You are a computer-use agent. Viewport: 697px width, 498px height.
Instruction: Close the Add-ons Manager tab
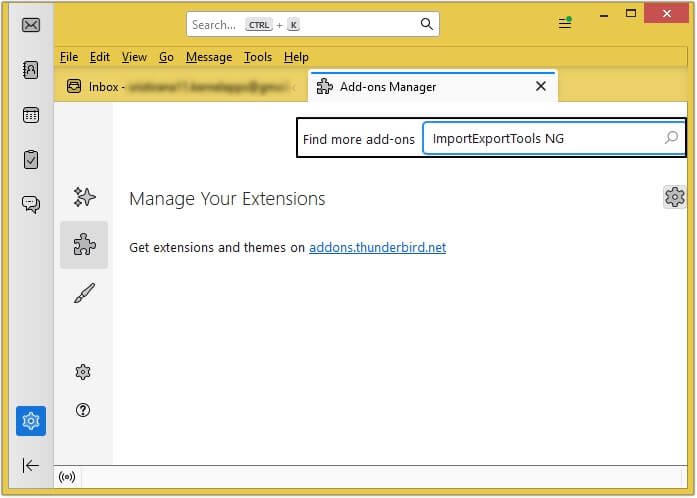point(541,86)
